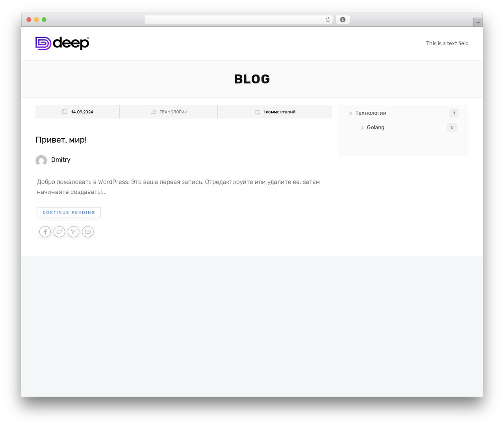Click Dmitry's author avatar
The width and height of the screenshot is (504, 427).
pos(41,160)
